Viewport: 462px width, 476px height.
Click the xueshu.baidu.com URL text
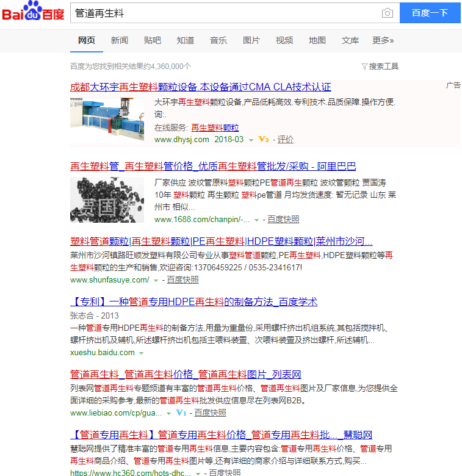(103, 353)
